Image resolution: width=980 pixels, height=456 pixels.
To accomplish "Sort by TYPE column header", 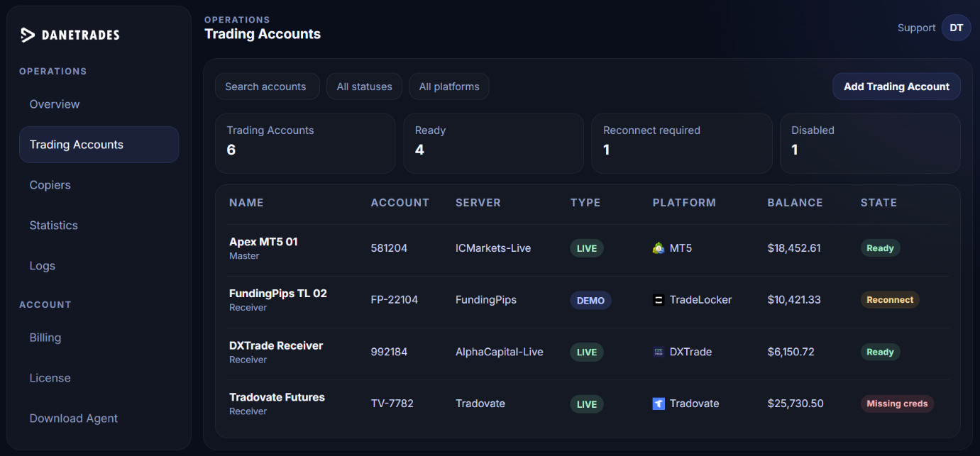I will 585,203.
